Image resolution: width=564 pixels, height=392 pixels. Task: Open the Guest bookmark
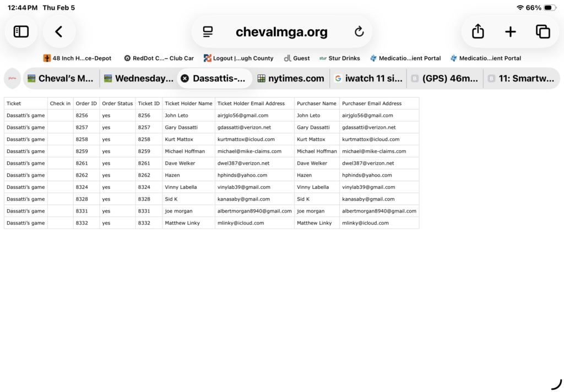[297, 58]
